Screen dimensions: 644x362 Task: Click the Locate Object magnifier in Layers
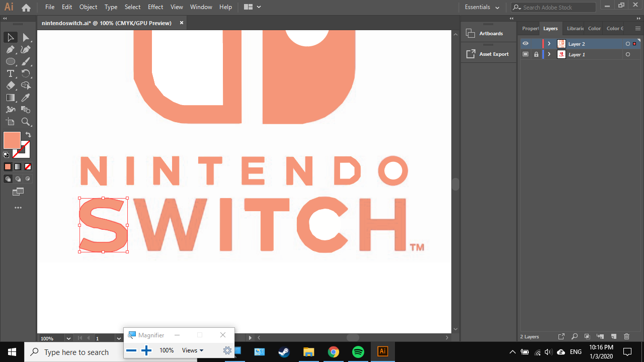pos(574,336)
